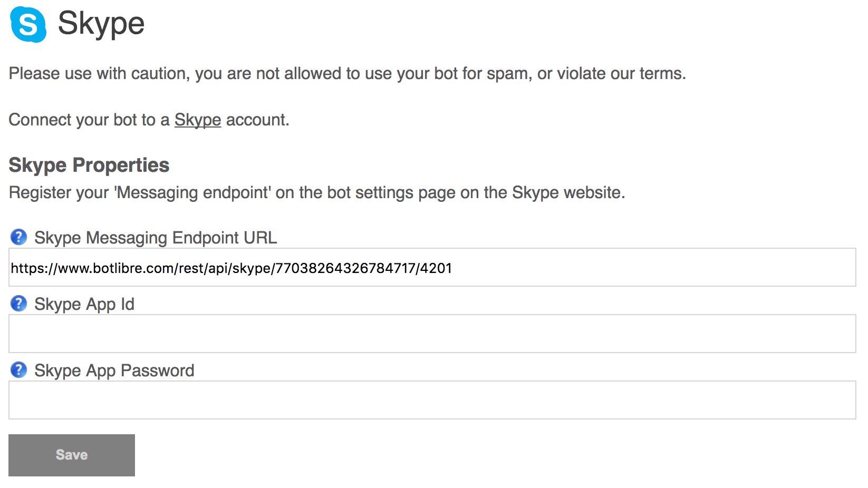The height and width of the screenshot is (488, 868).
Task: Follow the underlined Skype link
Action: (x=198, y=120)
